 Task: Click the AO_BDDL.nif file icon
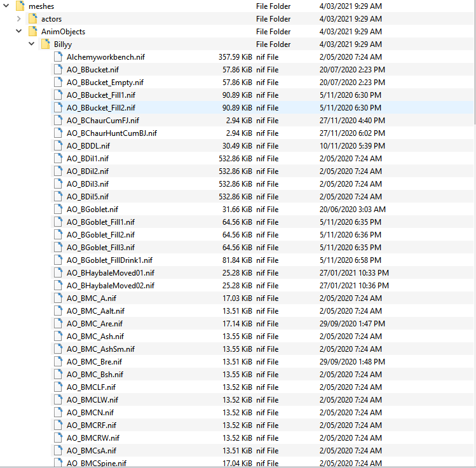coord(58,146)
